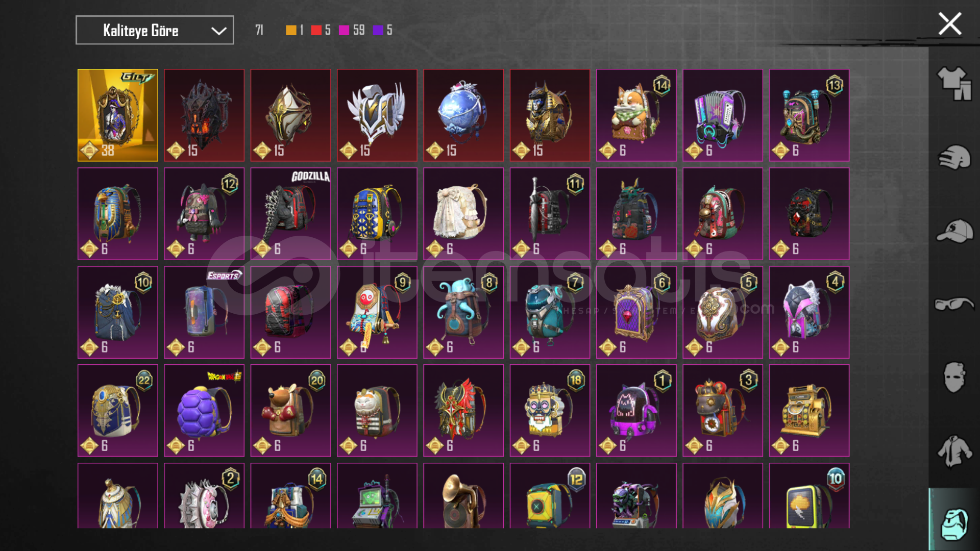
Task: Select the Esports backpack
Action: tap(204, 312)
